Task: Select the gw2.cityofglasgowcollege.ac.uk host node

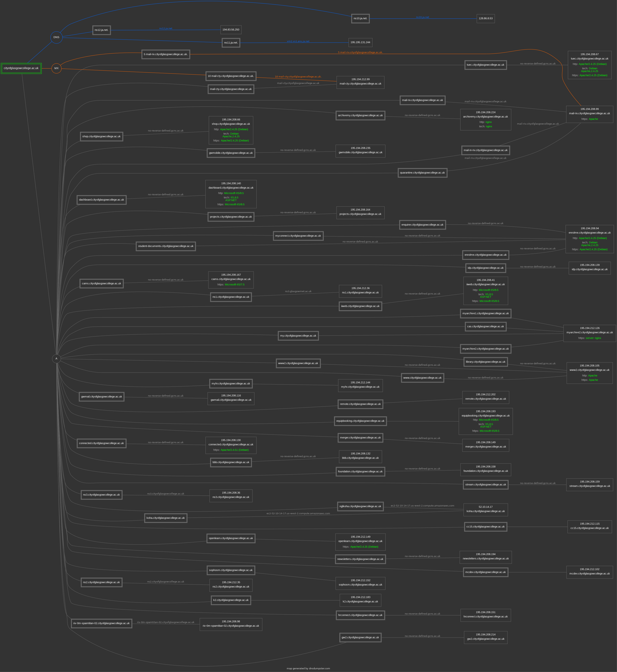Action: coord(361,637)
